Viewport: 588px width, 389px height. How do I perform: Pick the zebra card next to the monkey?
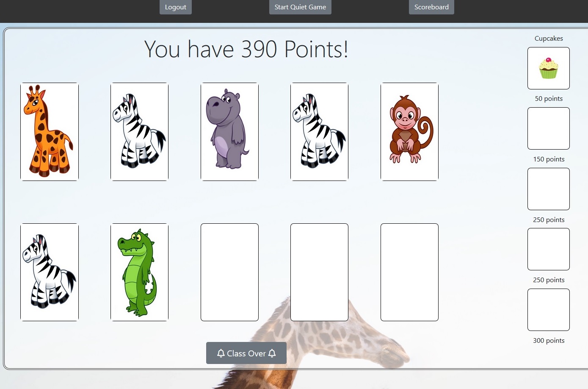pyautogui.click(x=319, y=132)
